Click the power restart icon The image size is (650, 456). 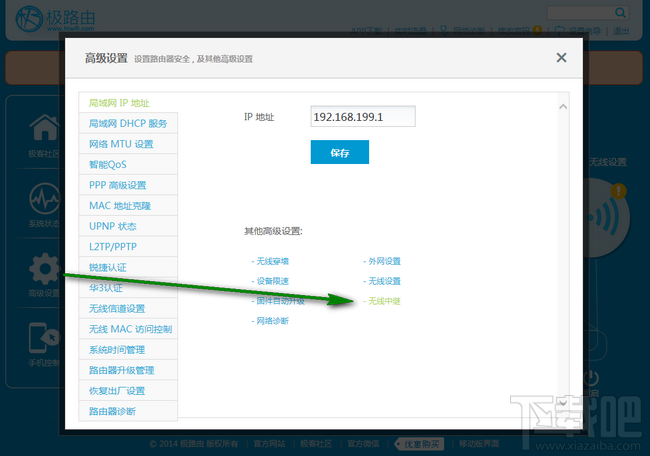[591, 378]
